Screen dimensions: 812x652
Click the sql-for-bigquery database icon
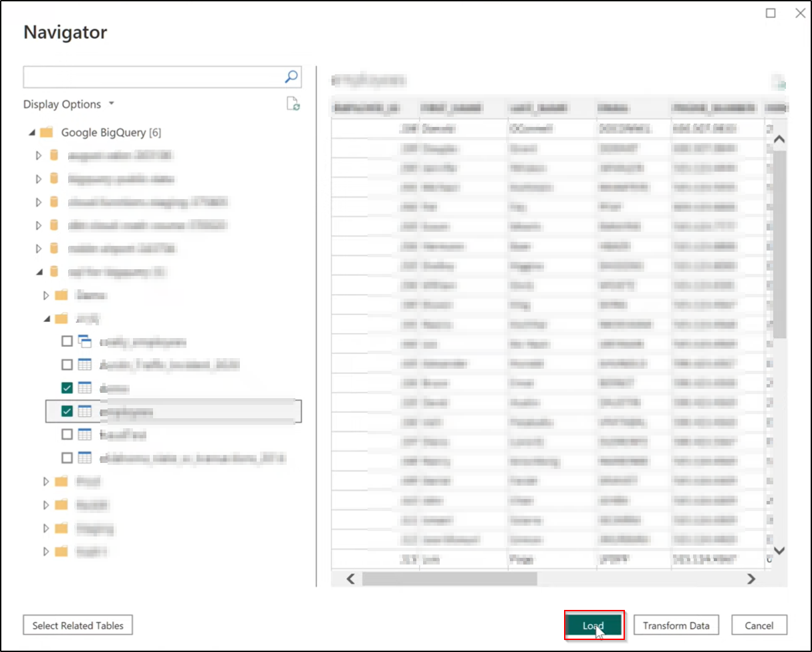[x=54, y=272]
